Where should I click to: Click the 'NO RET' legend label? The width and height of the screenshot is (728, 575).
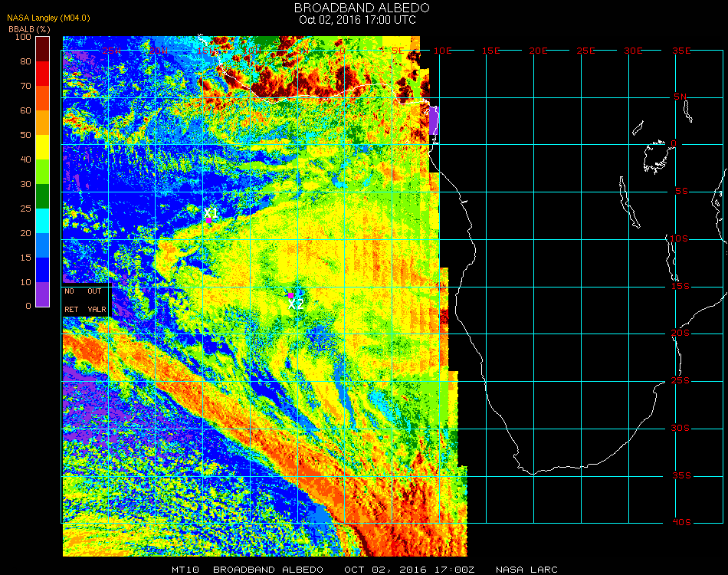71,300
